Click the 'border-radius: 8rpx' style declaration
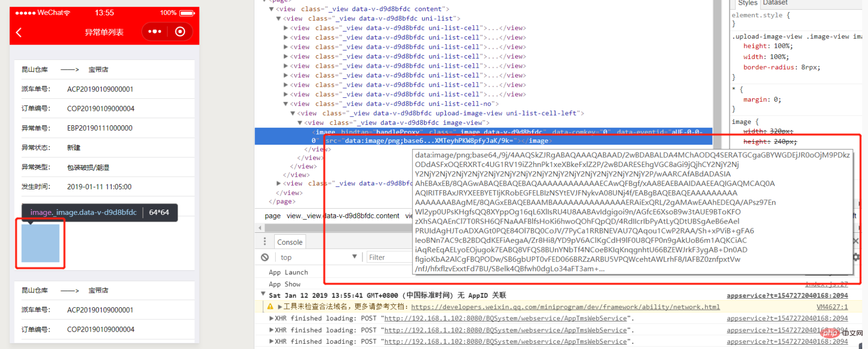The image size is (868, 349). point(782,67)
